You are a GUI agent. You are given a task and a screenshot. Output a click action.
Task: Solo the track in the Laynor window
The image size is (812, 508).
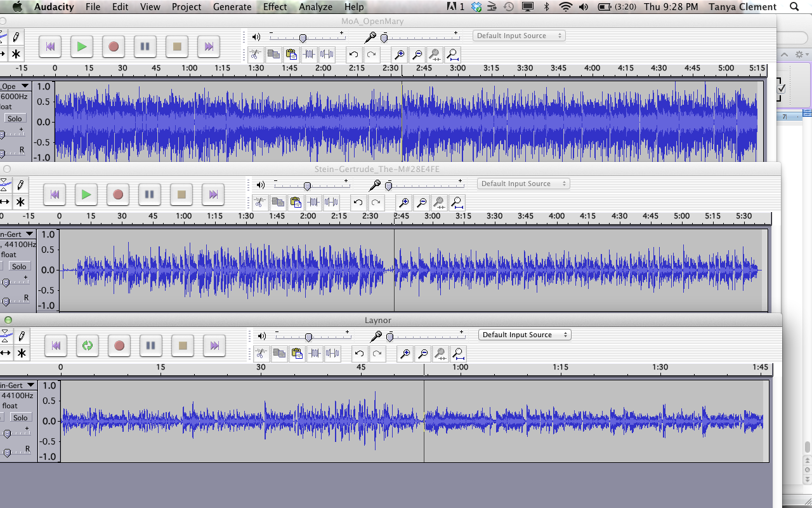coord(20,418)
